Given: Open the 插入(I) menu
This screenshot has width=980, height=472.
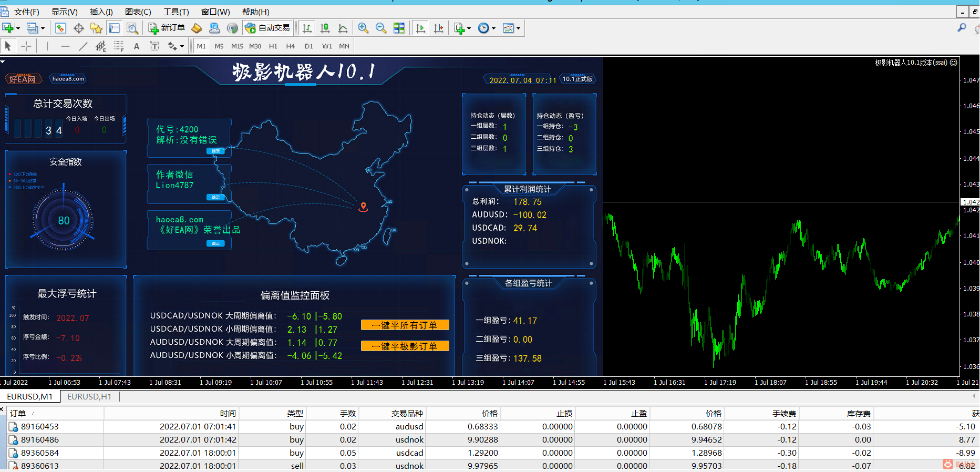Looking at the screenshot, I should coord(101,12).
